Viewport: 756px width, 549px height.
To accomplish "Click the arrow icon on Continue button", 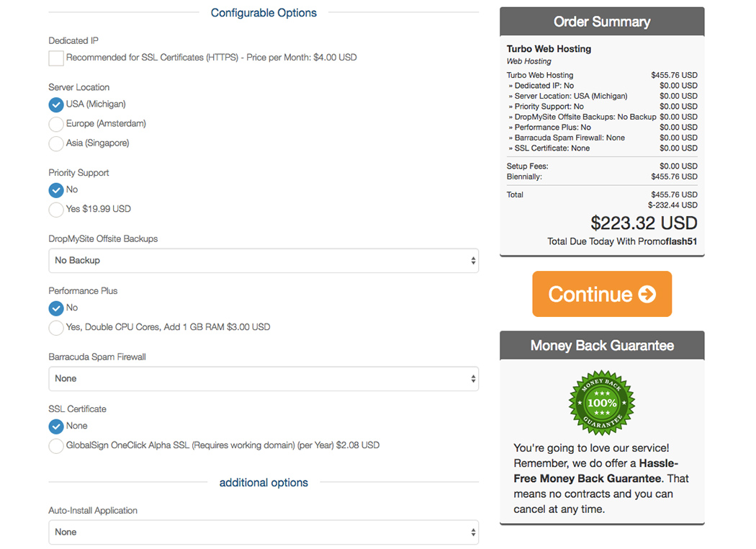I will click(647, 294).
